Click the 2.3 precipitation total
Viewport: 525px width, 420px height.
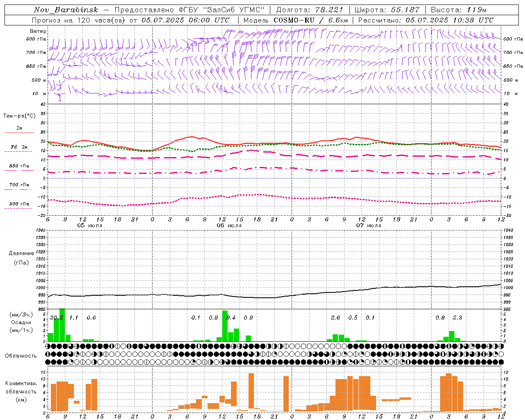(458, 318)
